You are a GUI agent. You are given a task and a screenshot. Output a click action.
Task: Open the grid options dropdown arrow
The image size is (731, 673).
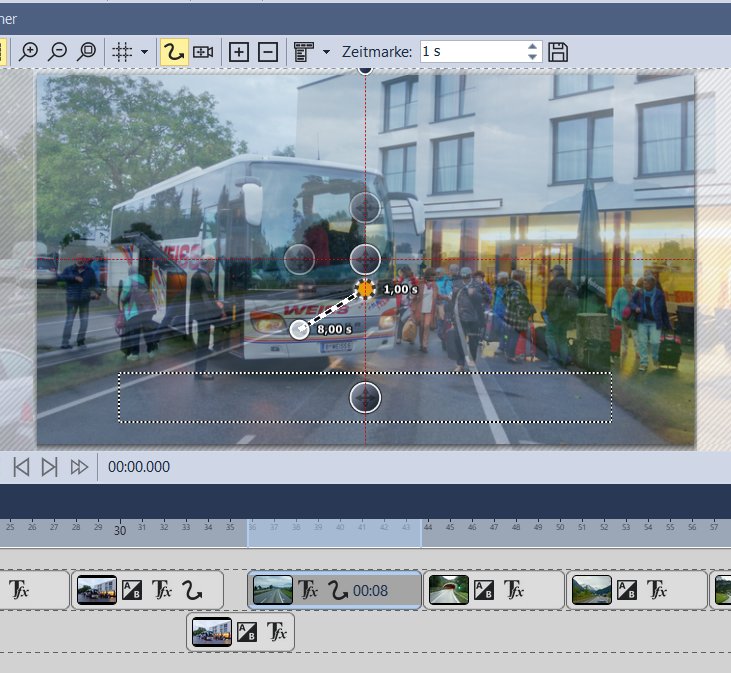pyautogui.click(x=145, y=52)
